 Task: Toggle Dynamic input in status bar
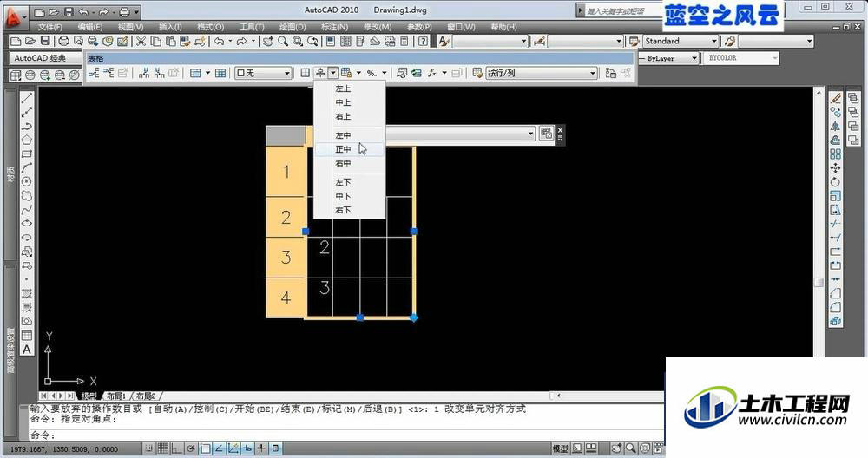(247, 448)
